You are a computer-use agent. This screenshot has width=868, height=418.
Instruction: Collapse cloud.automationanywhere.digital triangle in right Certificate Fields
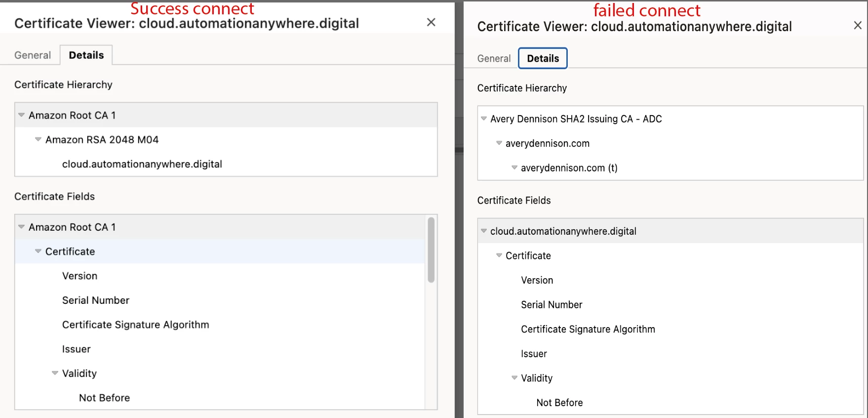[x=484, y=231]
